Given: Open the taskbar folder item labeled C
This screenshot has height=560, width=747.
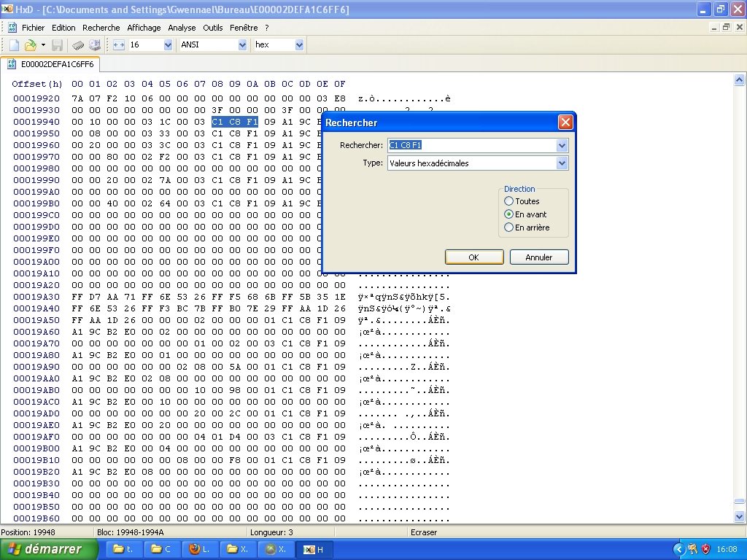Looking at the screenshot, I should click(161, 549).
